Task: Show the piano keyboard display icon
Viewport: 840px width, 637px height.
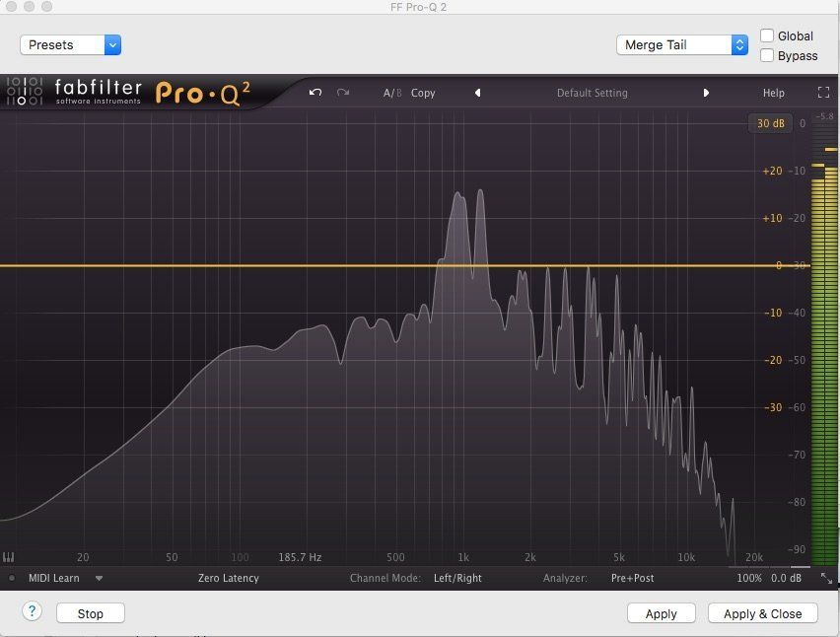Action: click(8, 557)
